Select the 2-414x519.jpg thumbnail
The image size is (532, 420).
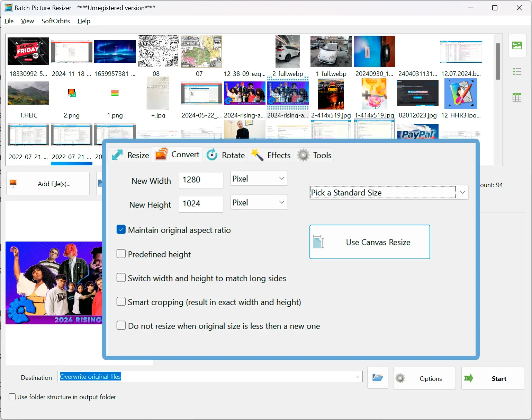point(331,94)
